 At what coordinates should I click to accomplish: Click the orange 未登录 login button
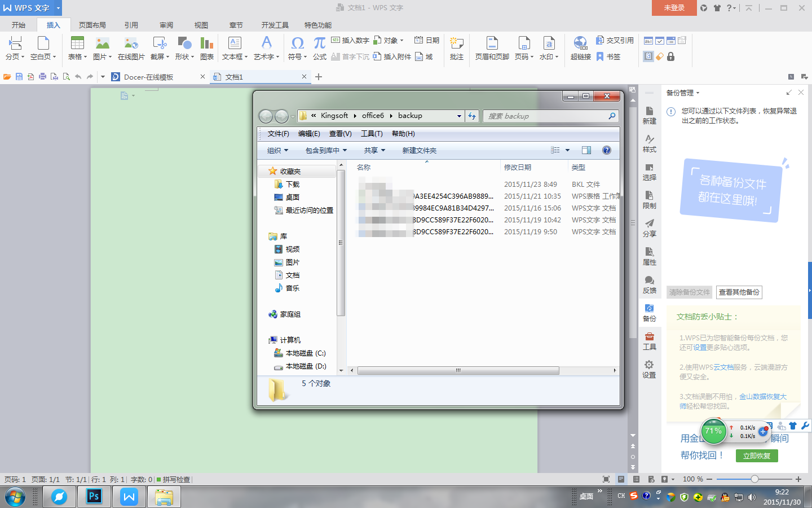[674, 8]
